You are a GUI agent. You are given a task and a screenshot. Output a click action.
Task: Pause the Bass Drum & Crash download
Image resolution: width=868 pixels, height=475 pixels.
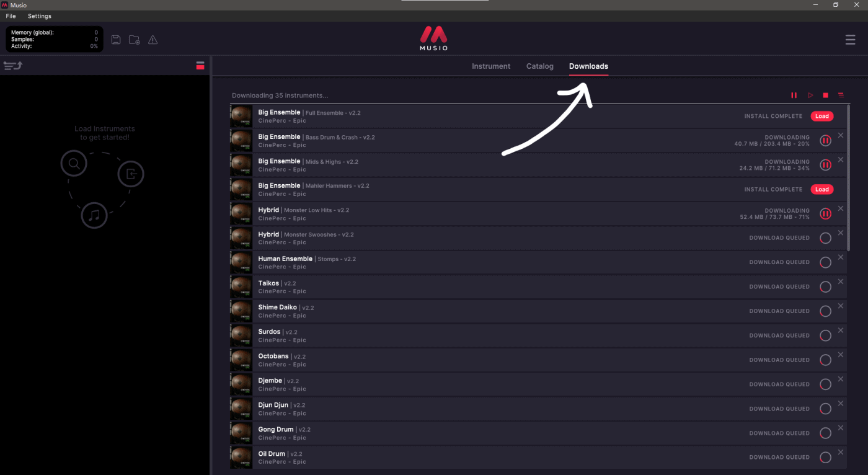[825, 141]
